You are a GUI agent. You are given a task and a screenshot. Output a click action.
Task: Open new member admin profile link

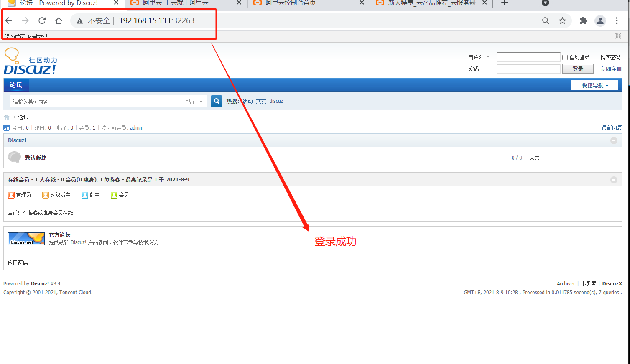(x=137, y=128)
